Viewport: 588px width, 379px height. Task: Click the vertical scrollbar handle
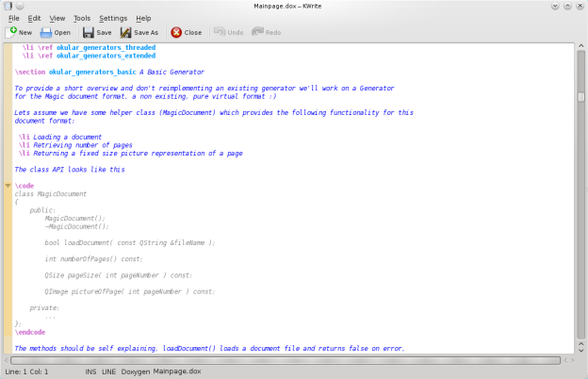(x=581, y=97)
